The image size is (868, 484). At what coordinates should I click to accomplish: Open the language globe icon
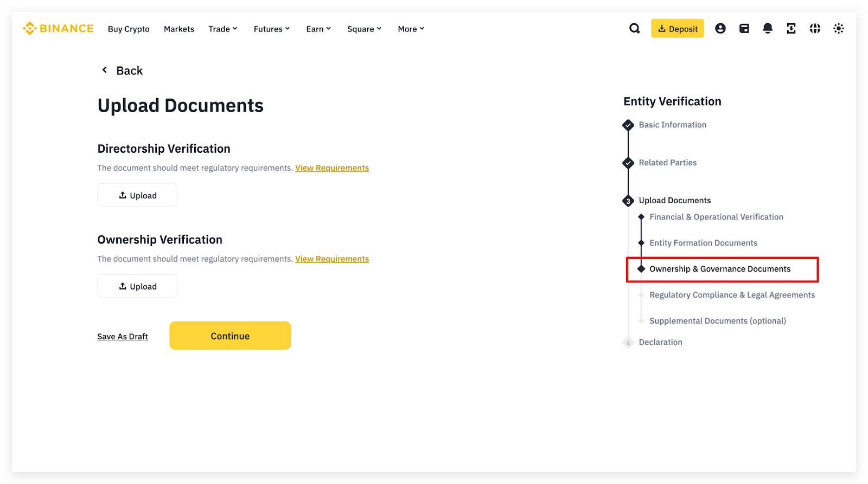pos(815,29)
